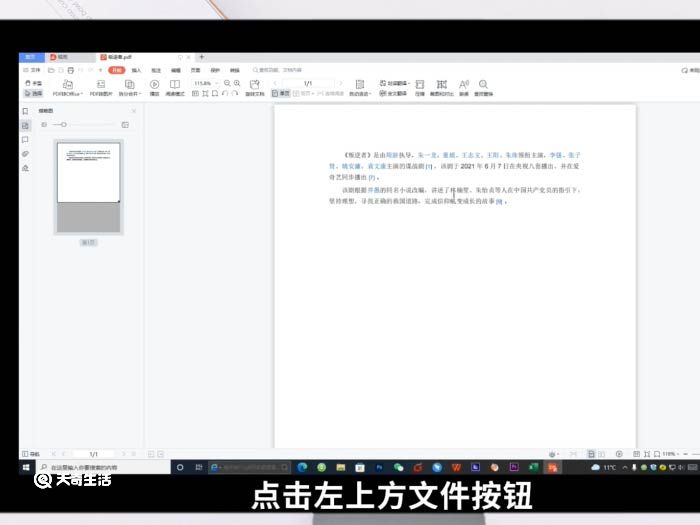
Task: Switch to the 首页 home tab
Action: tap(31, 57)
